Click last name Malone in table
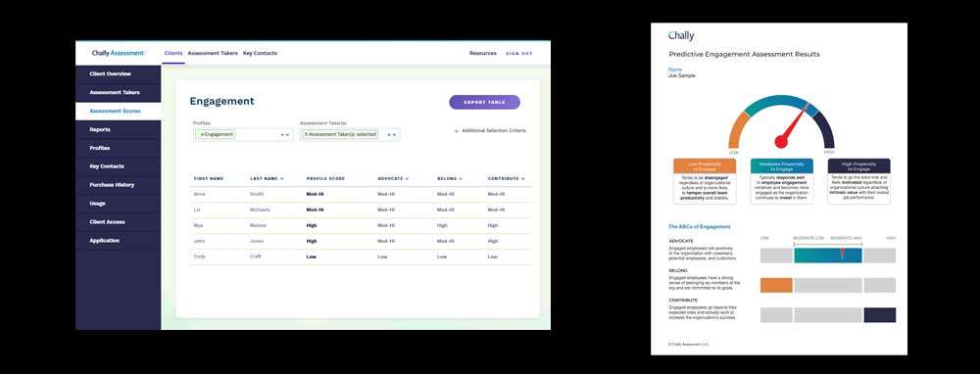The width and height of the screenshot is (980, 374). tap(258, 225)
